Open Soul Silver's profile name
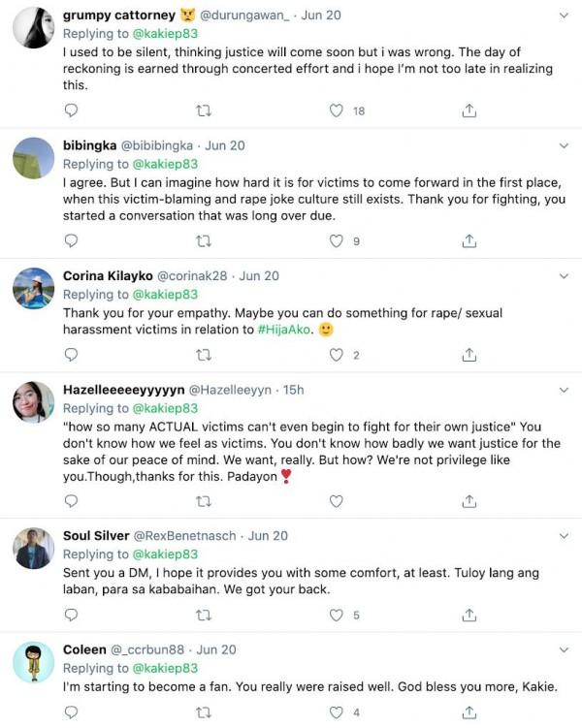 (x=95, y=536)
